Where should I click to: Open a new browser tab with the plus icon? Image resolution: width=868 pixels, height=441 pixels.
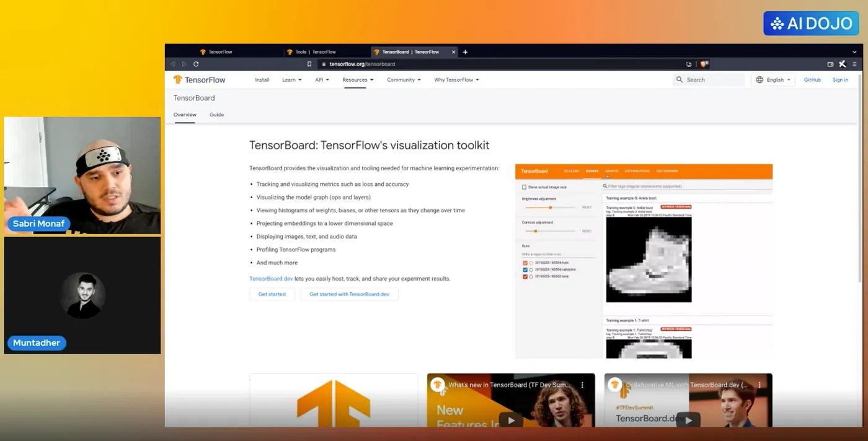pyautogui.click(x=466, y=52)
